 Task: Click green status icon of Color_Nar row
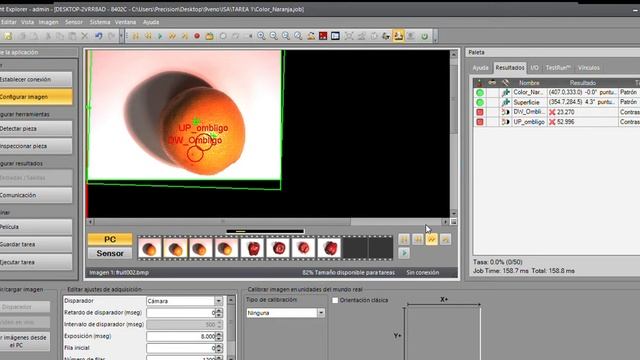tap(480, 93)
